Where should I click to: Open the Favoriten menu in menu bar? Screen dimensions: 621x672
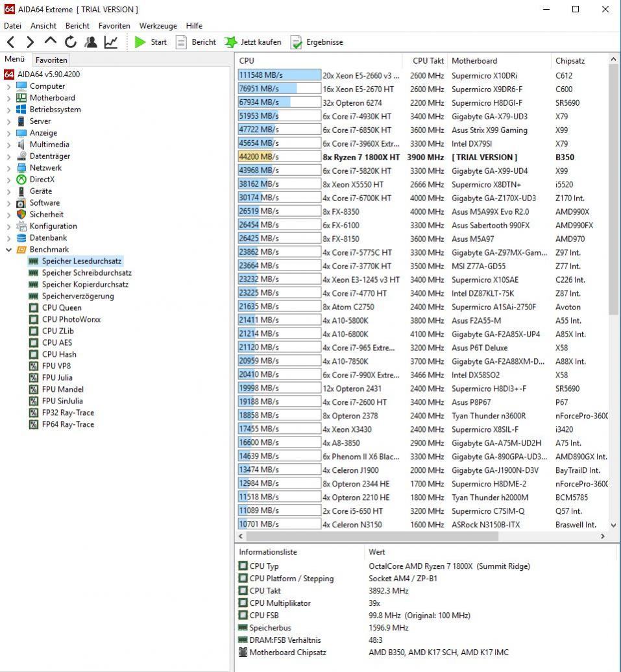point(114,26)
